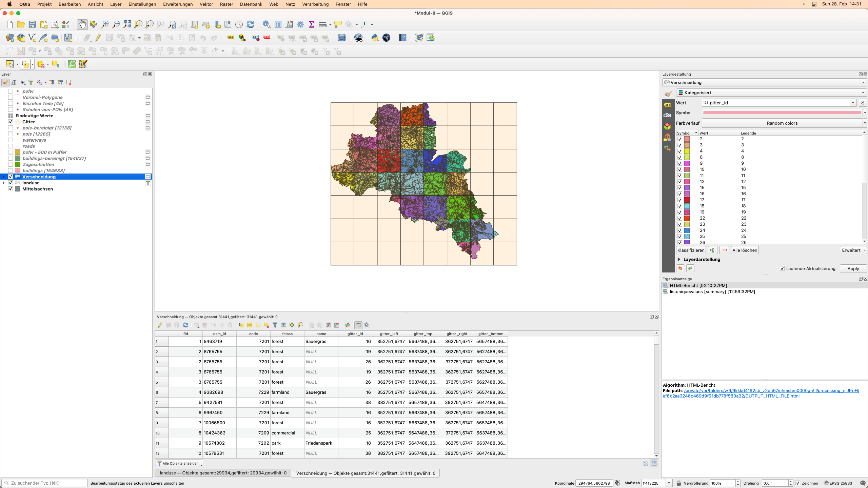868x488 pixels.
Task: Click the Save Project floppy icon
Action: 32,24
